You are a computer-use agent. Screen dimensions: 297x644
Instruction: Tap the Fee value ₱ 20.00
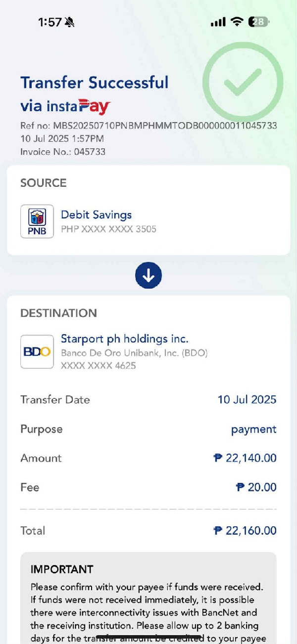(x=256, y=487)
